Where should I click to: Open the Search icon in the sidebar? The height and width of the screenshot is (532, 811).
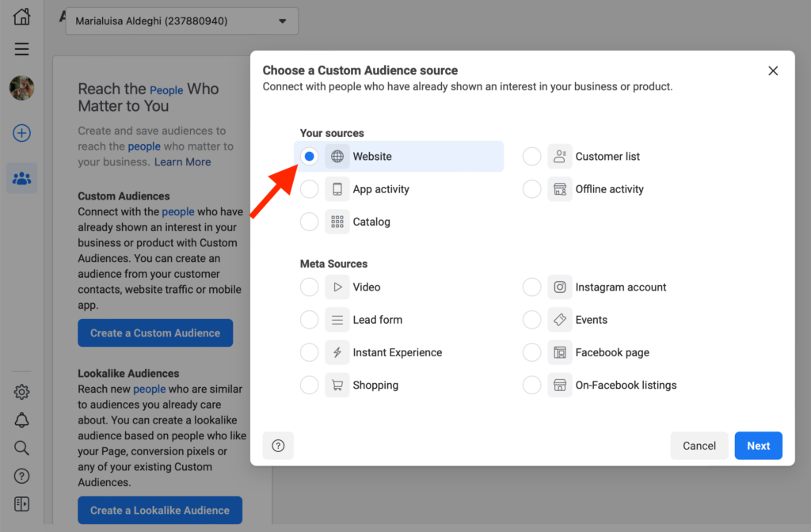21,447
